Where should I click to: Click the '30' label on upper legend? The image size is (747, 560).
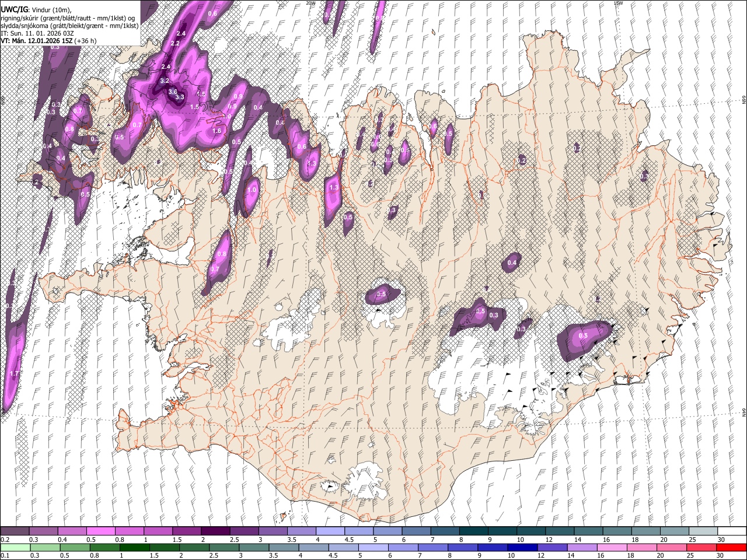tap(721, 540)
